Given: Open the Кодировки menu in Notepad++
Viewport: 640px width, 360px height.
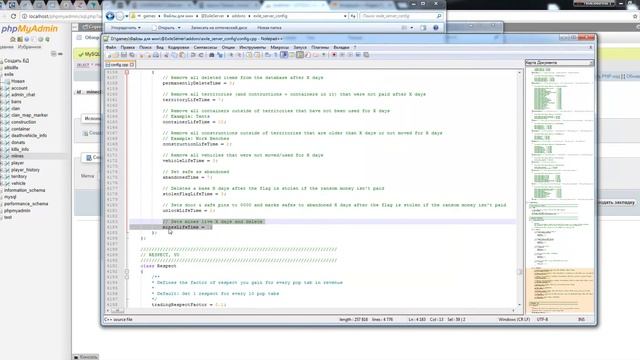Looking at the screenshot, I should [178, 47].
